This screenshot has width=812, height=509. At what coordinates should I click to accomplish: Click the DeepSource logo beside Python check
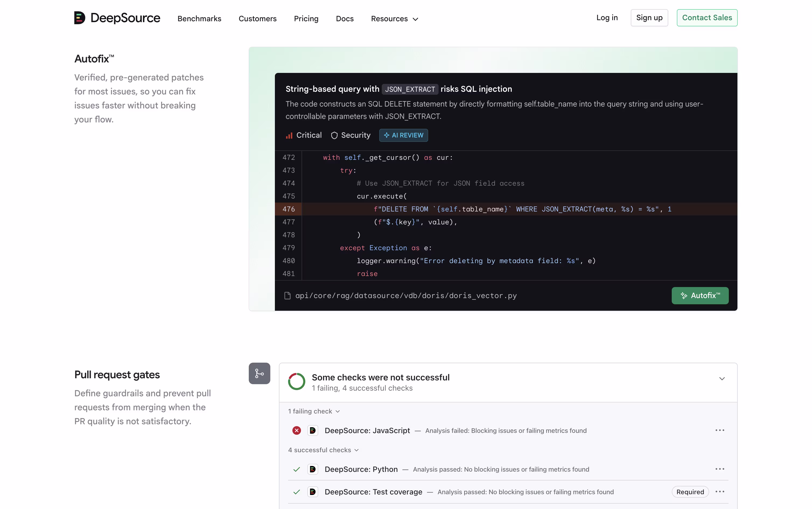(312, 469)
